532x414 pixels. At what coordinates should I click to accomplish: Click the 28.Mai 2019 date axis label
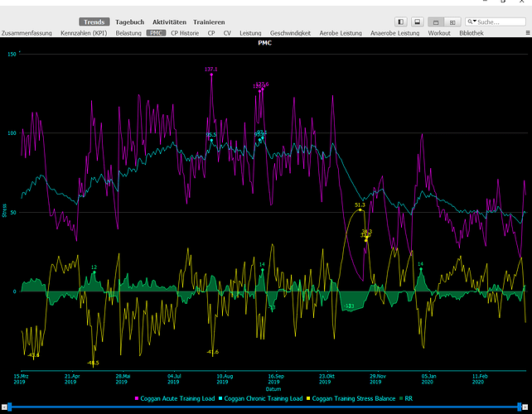122,379
